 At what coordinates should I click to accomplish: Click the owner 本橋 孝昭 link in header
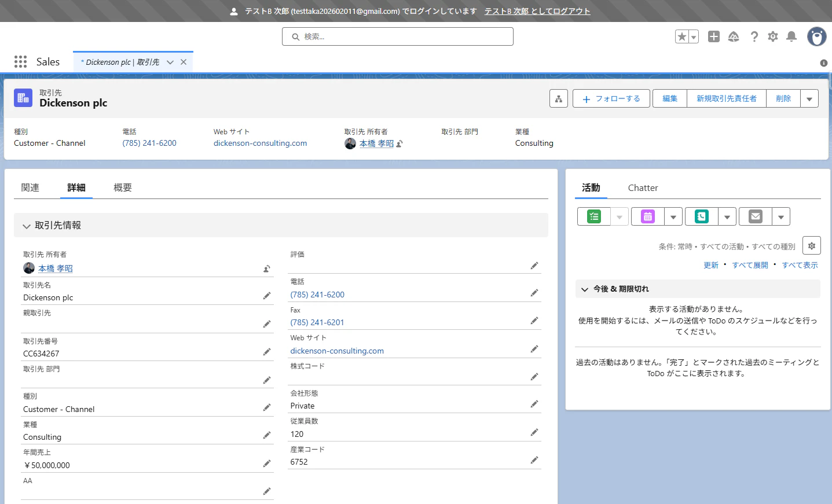click(376, 144)
